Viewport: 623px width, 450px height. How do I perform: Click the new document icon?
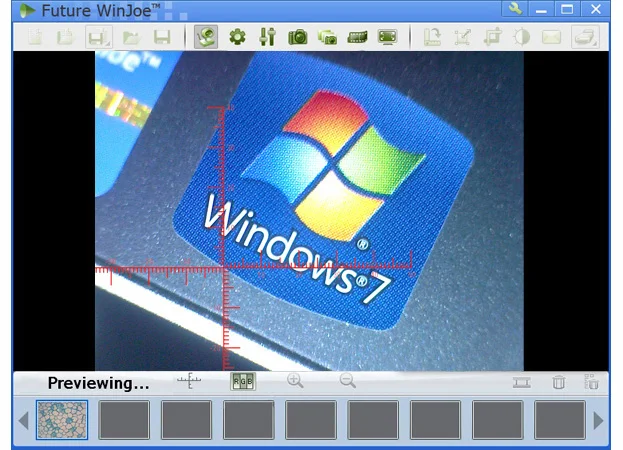click(x=35, y=37)
